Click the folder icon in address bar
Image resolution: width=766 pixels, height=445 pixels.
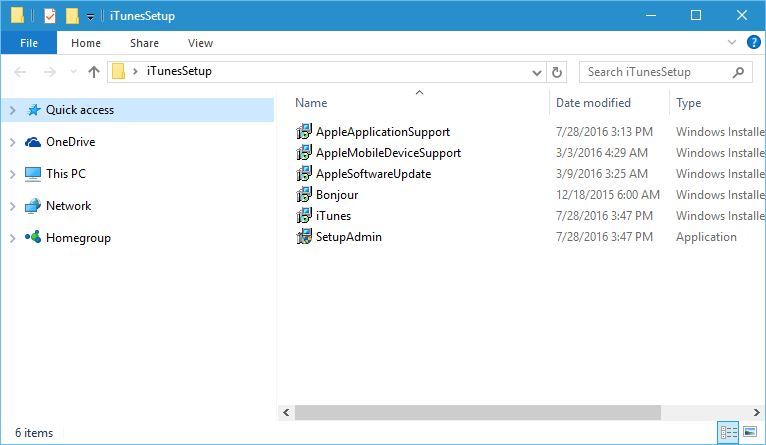[x=118, y=71]
